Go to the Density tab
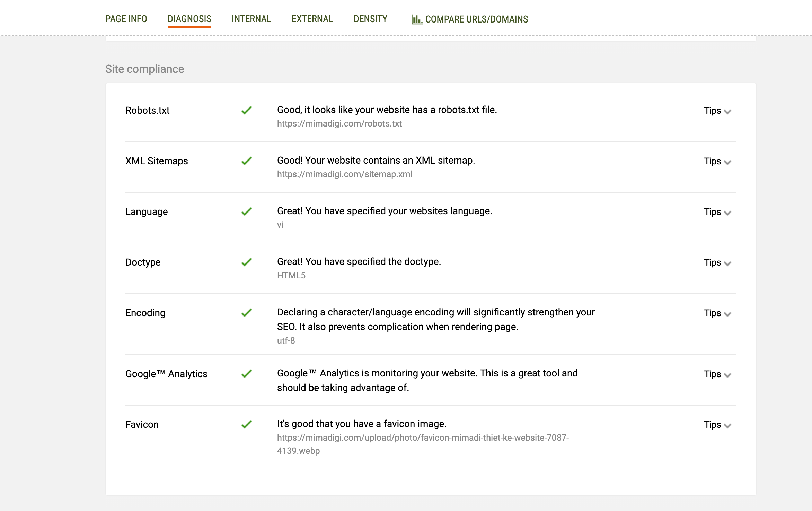The height and width of the screenshot is (511, 812). coord(370,19)
